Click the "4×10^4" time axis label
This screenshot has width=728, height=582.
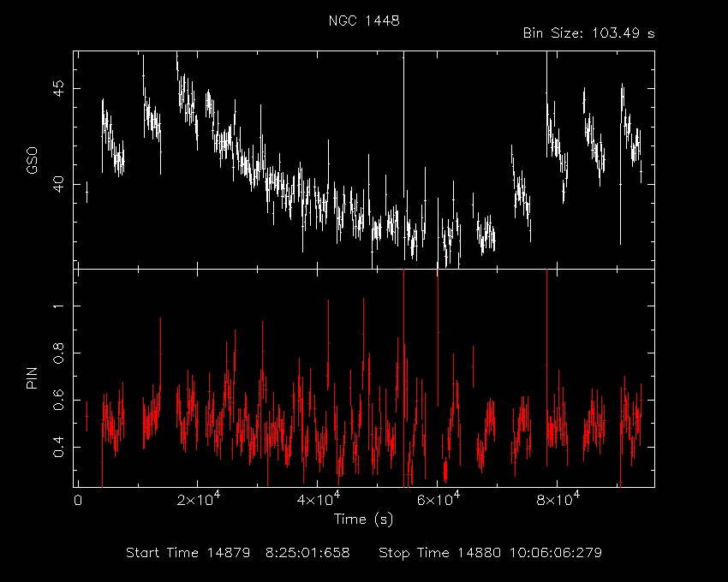[x=318, y=499]
